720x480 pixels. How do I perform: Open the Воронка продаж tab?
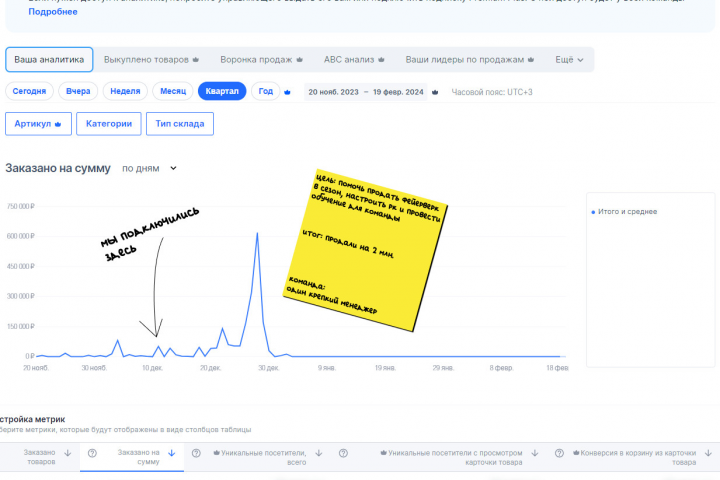click(261, 60)
